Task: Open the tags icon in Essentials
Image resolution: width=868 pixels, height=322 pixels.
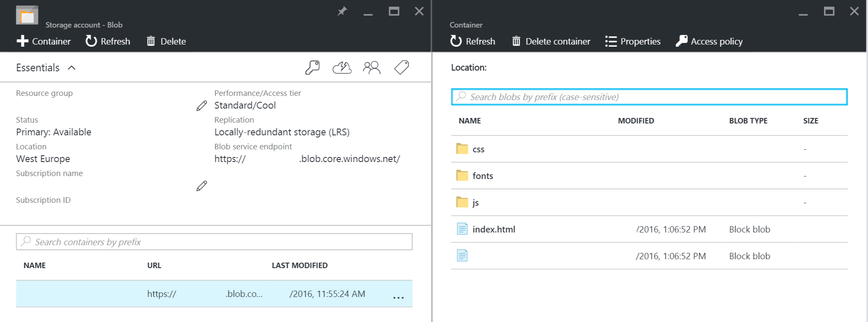Action: point(401,67)
